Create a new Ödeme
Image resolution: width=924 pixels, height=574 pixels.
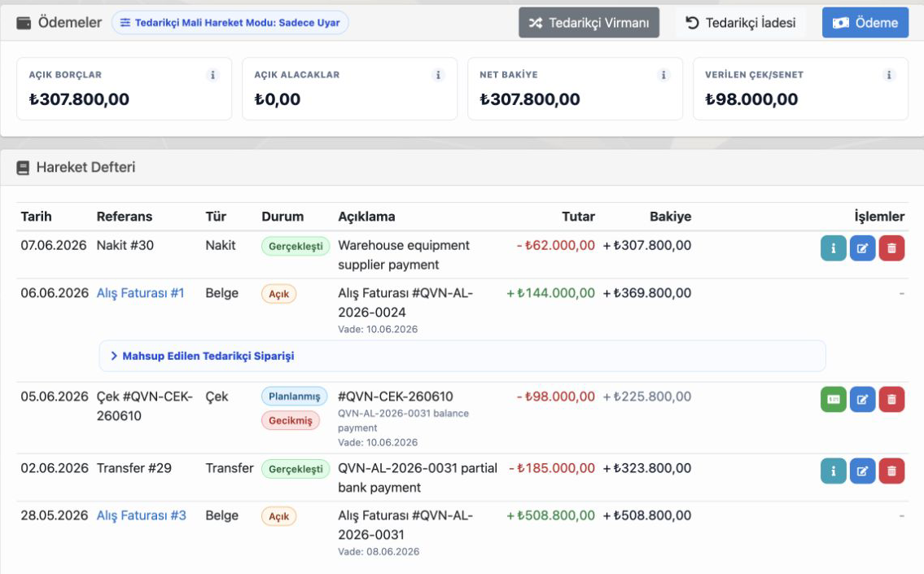click(865, 23)
